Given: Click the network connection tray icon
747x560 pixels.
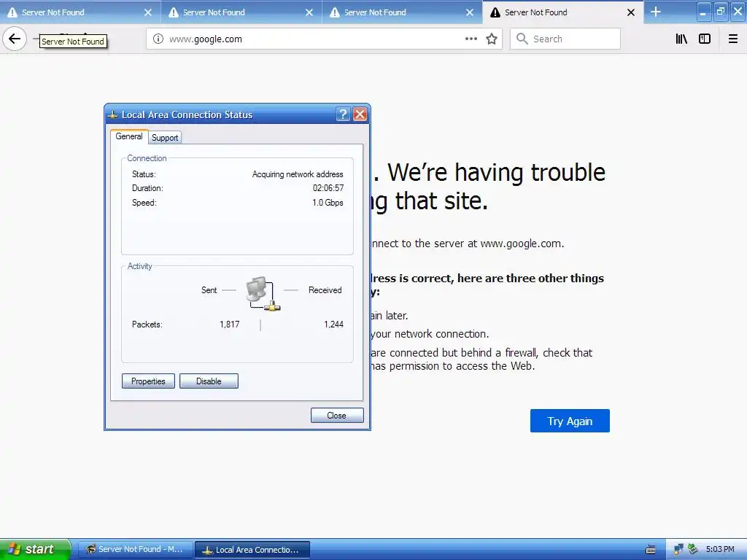Looking at the screenshot, I should (x=678, y=550).
